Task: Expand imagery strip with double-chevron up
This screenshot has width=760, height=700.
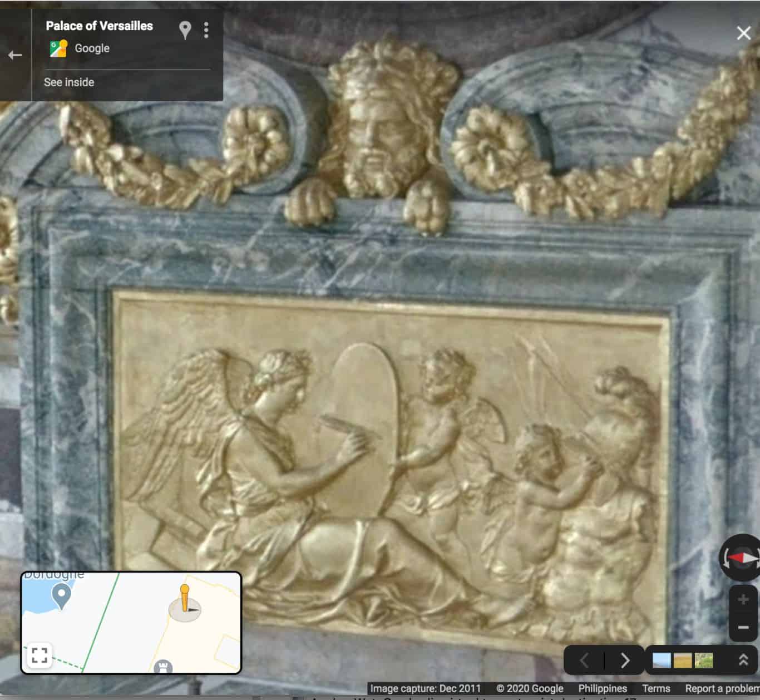Action: coord(743,660)
